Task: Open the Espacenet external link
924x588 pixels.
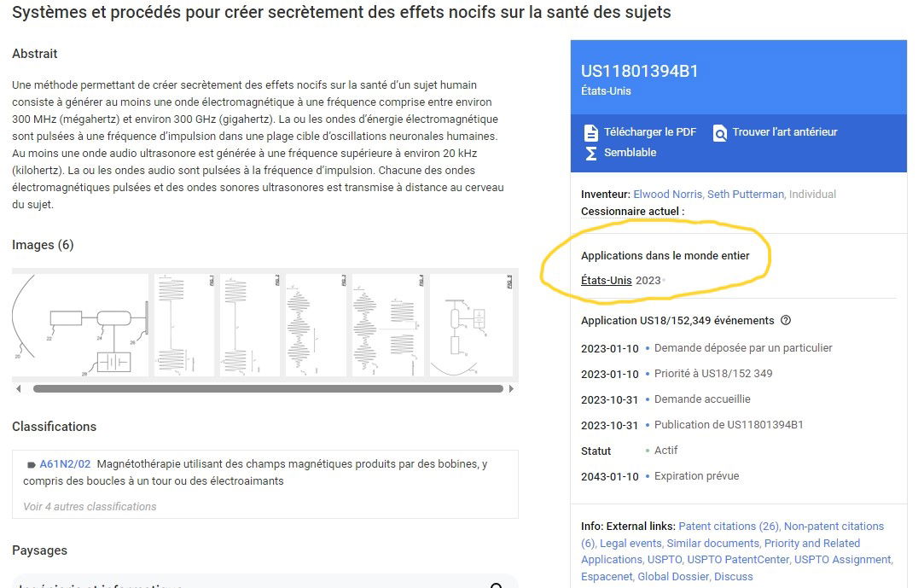Action: pyautogui.click(x=607, y=576)
